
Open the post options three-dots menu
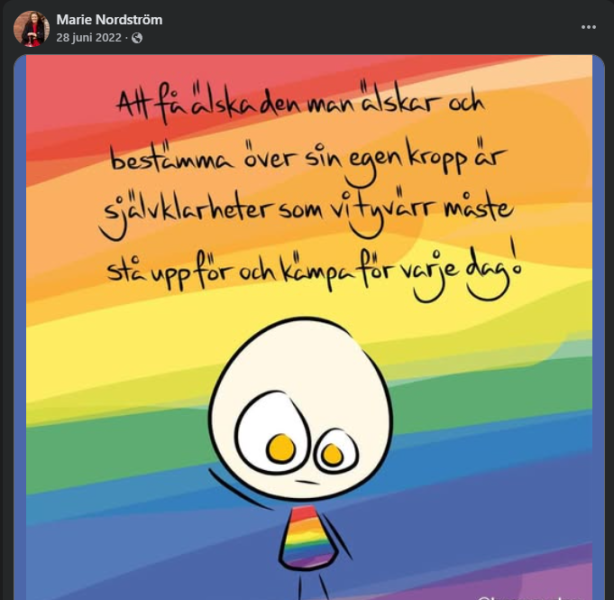[588, 27]
